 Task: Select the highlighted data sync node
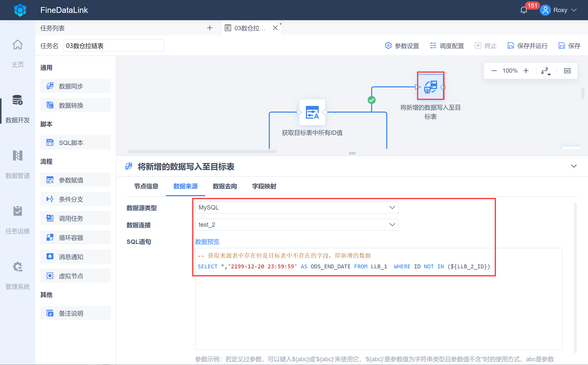tap(430, 87)
